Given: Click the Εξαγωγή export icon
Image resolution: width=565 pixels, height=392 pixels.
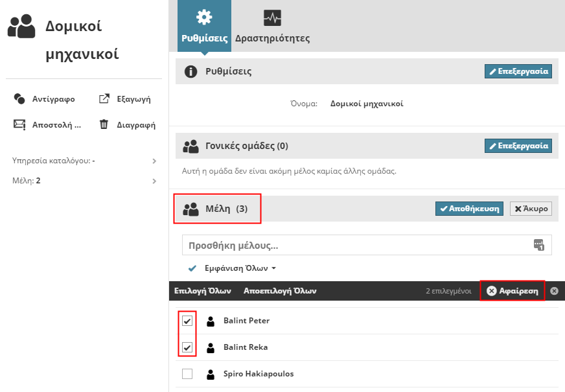Looking at the screenshot, I should pos(104,99).
